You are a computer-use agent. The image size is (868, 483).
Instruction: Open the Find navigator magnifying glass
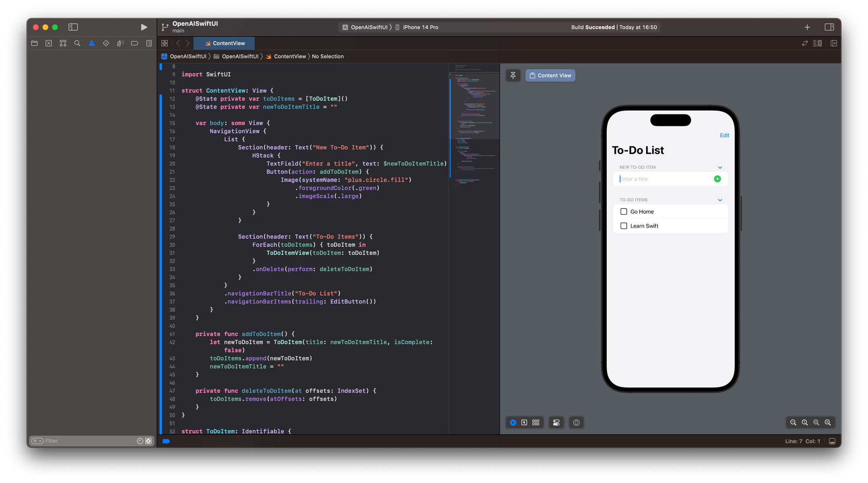point(77,43)
